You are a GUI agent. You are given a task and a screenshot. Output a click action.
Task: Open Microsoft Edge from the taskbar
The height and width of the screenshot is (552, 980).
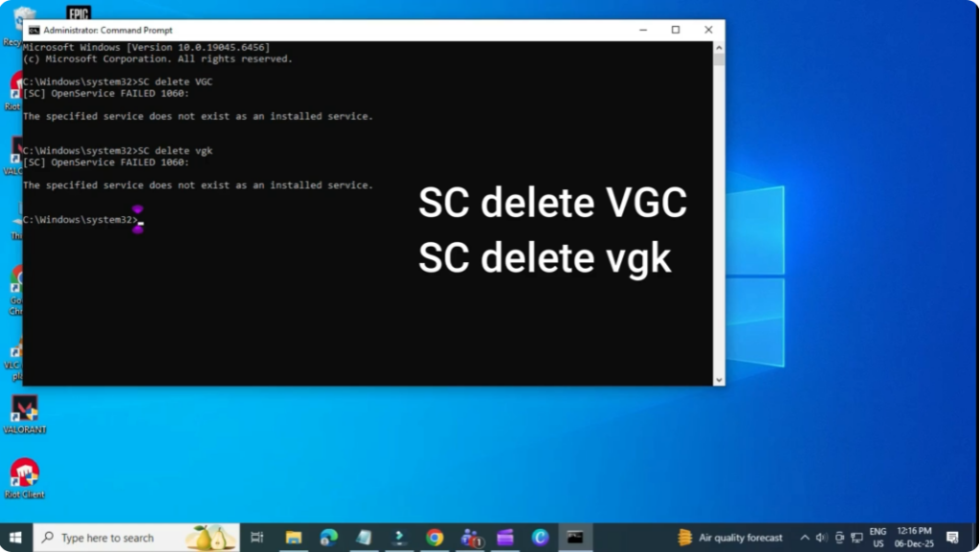(x=328, y=537)
